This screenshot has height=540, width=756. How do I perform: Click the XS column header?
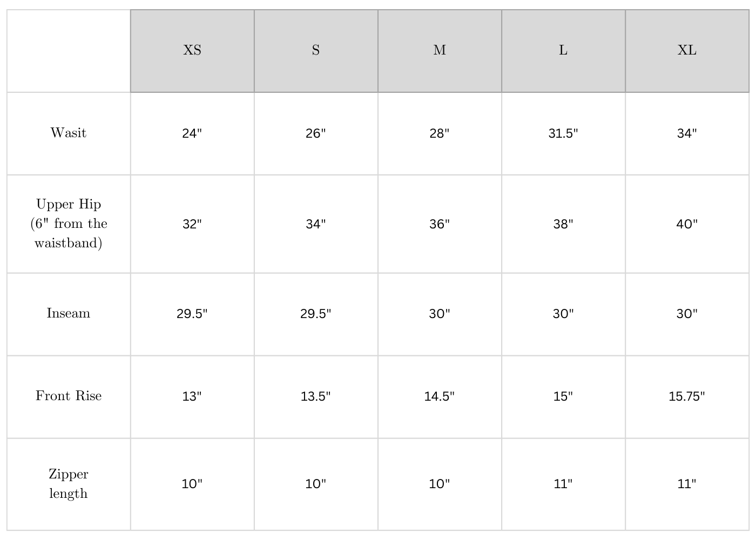(192, 50)
